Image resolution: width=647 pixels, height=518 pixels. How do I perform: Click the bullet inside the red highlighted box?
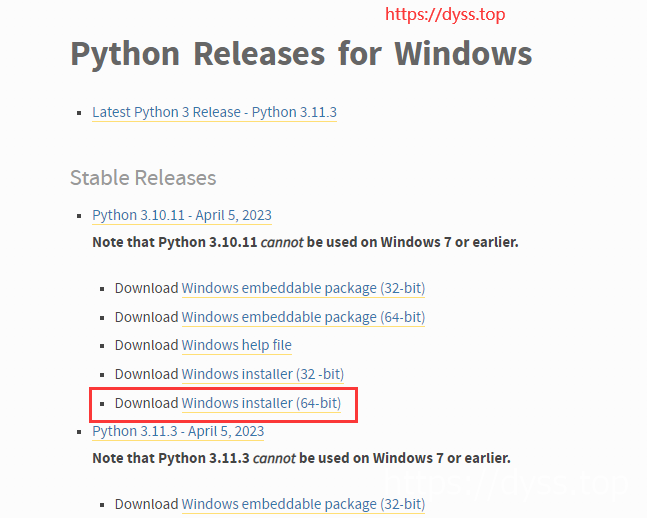coord(103,404)
